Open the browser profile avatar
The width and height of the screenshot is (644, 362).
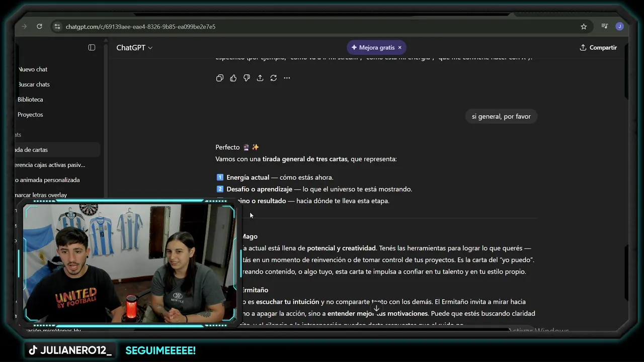click(x=619, y=26)
